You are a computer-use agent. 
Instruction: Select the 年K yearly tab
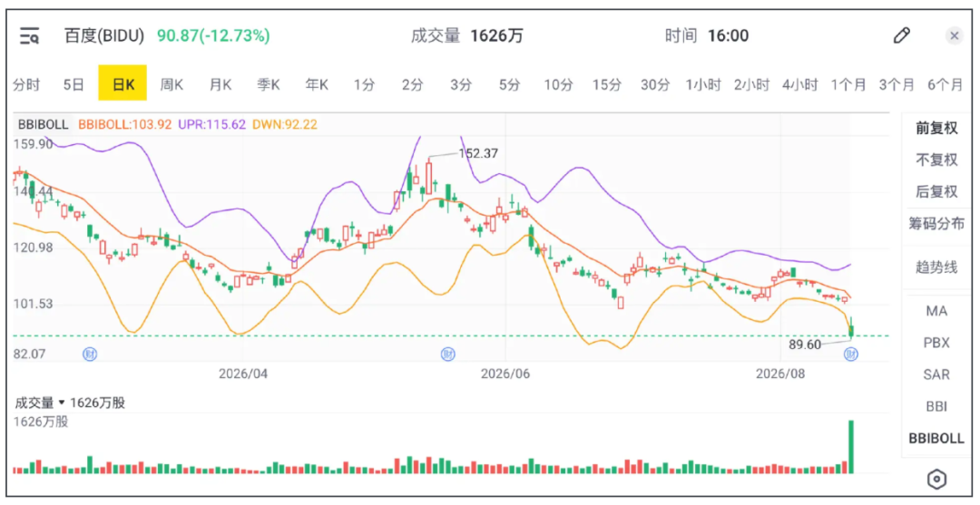coord(317,84)
